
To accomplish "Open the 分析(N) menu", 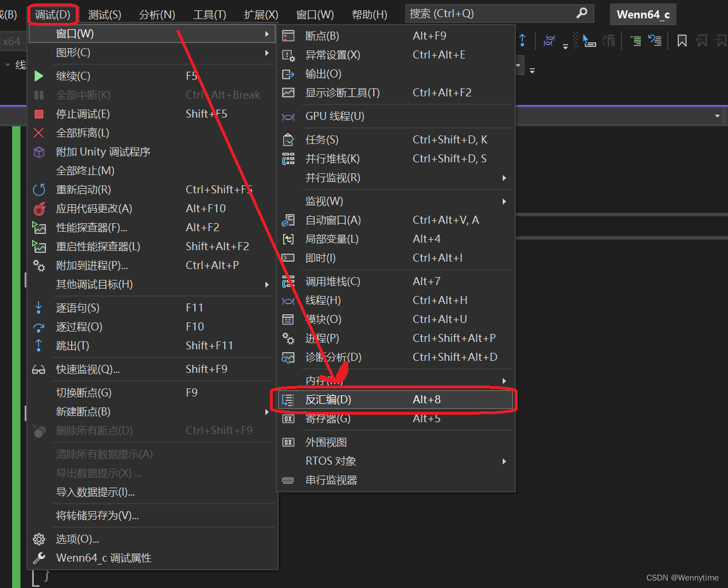I will click(x=157, y=14).
